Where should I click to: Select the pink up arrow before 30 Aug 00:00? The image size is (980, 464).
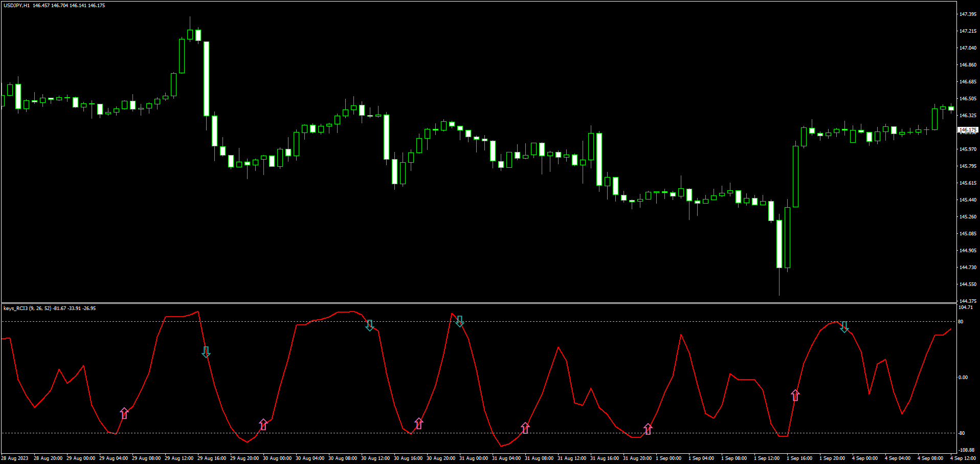(x=263, y=425)
